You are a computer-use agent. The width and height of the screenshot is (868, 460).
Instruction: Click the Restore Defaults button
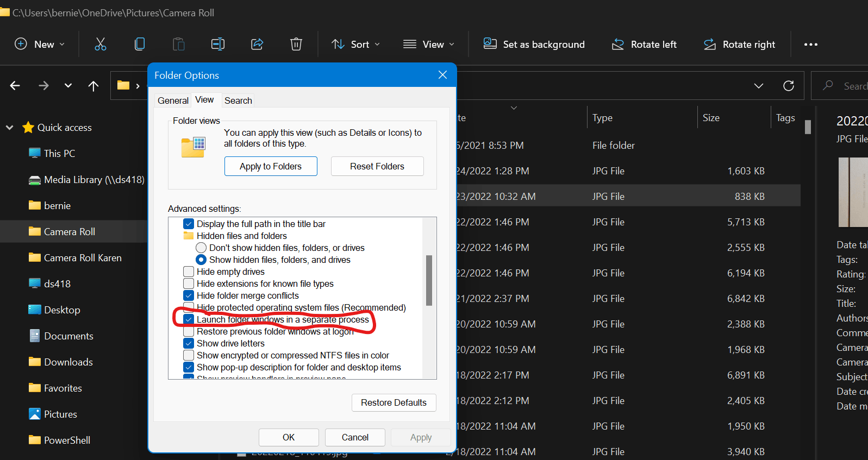click(394, 402)
